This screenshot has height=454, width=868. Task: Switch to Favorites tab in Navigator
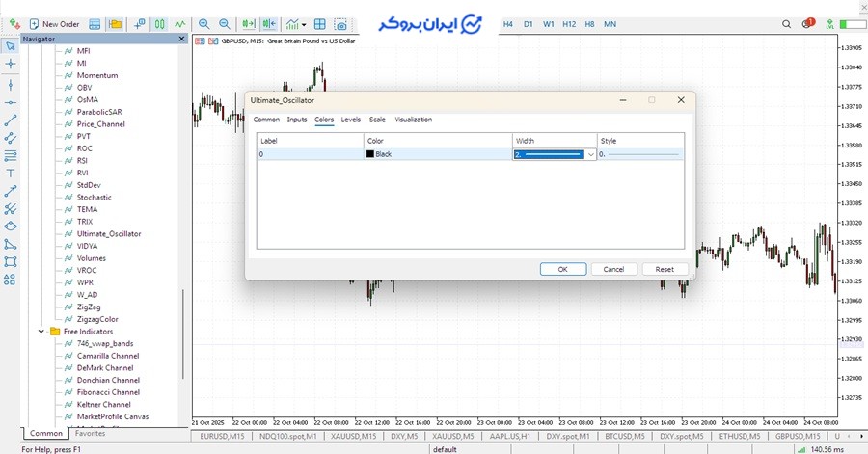coord(91,434)
